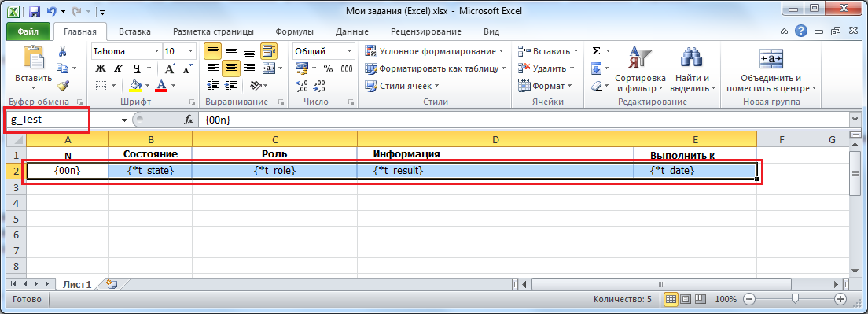Open Excel Help question mark icon
The height and width of the screenshot is (314, 868).
pyautogui.click(x=801, y=31)
